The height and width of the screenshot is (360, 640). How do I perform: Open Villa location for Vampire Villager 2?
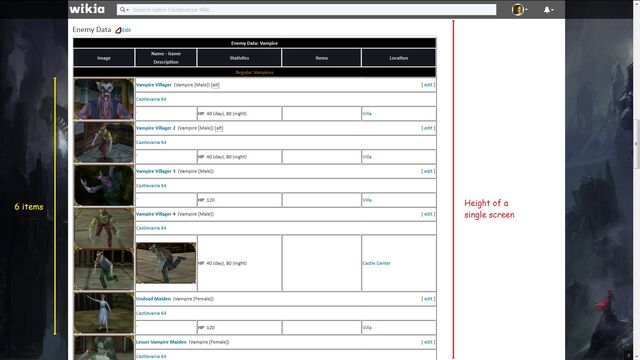tap(367, 157)
